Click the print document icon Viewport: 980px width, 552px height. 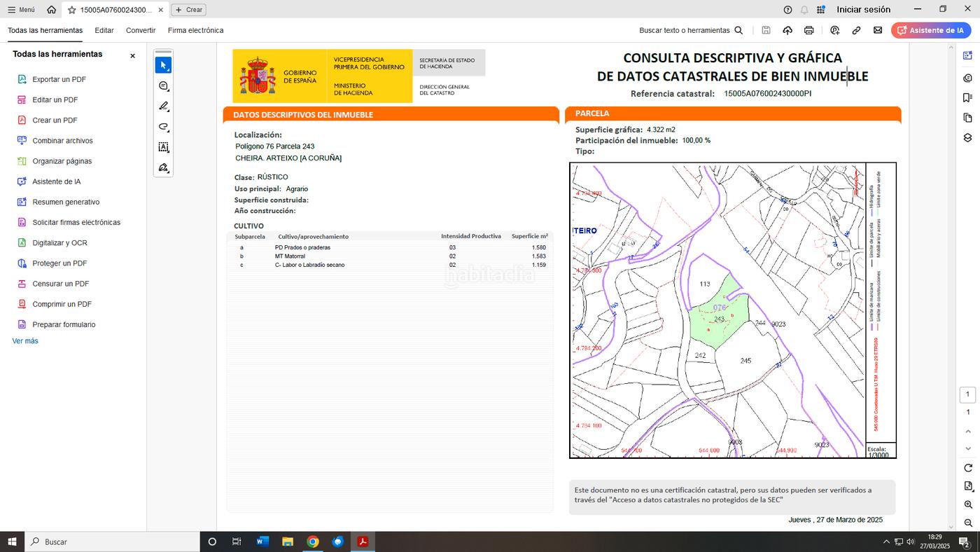(x=809, y=31)
